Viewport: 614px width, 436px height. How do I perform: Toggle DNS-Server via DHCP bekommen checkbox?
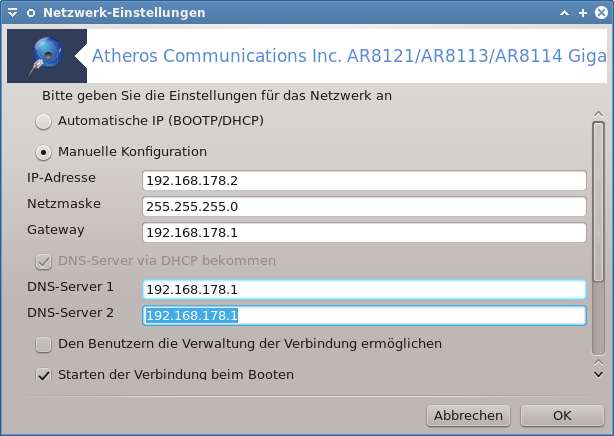[43, 262]
